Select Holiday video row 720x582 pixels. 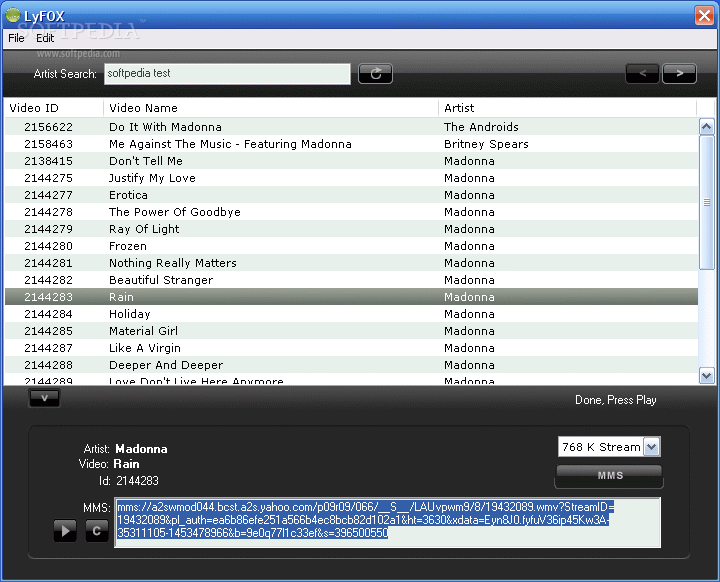[351, 314]
